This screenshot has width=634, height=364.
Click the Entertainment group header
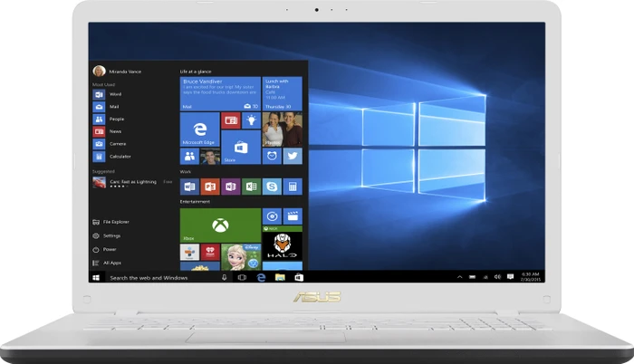point(195,202)
